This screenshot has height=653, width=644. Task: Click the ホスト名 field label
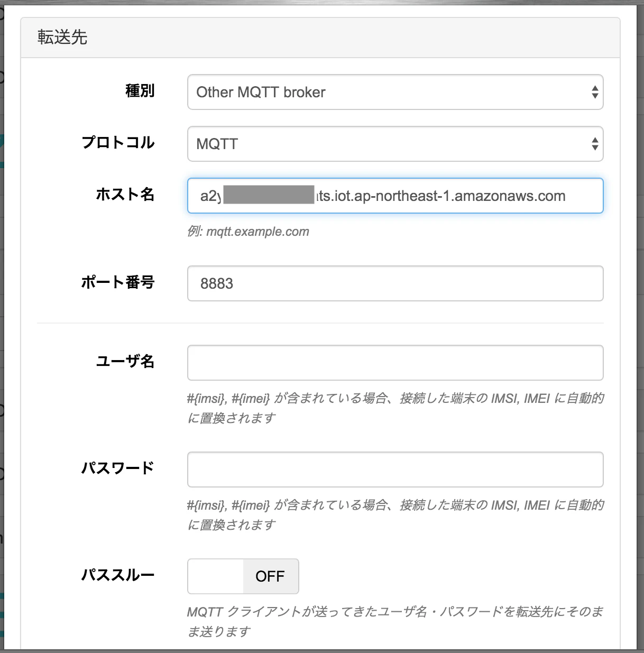coord(125,195)
